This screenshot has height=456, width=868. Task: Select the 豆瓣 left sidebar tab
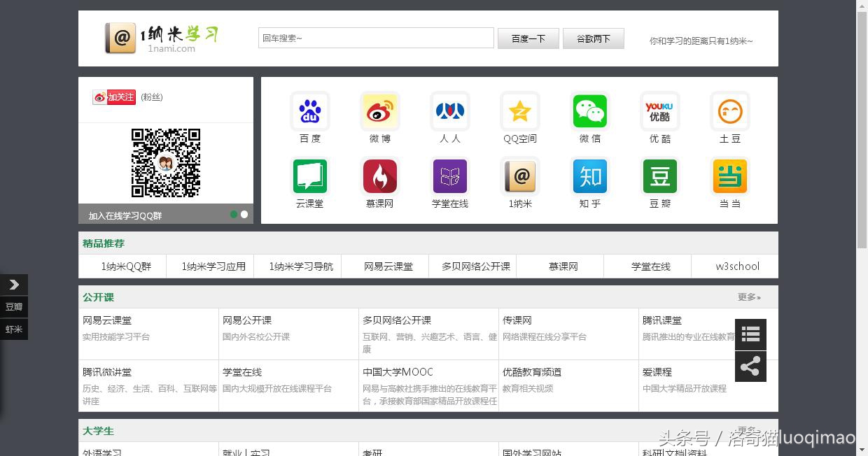(14, 306)
